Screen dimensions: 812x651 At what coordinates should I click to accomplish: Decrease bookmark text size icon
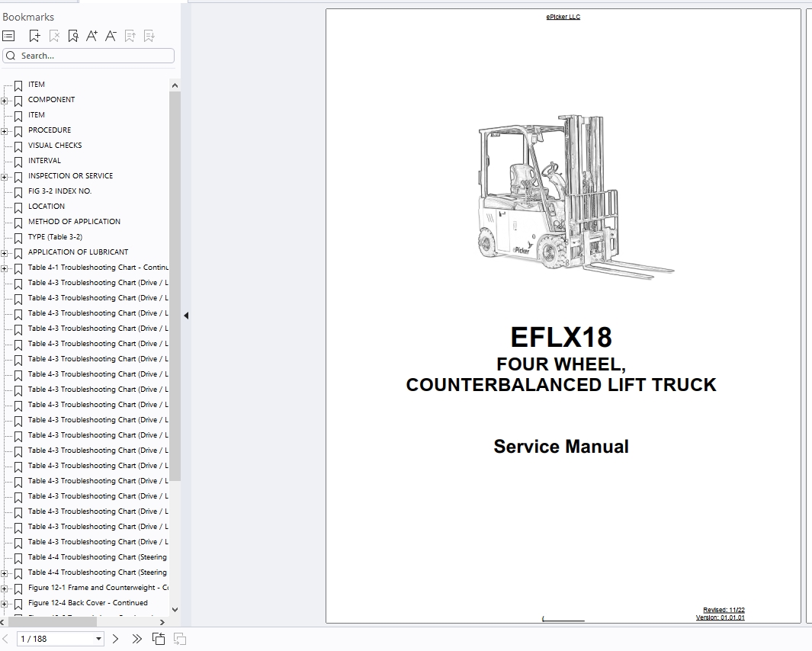111,36
